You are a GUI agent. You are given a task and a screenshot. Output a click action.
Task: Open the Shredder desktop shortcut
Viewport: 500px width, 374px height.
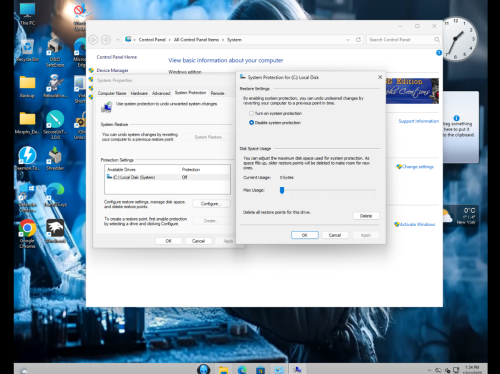click(55, 159)
